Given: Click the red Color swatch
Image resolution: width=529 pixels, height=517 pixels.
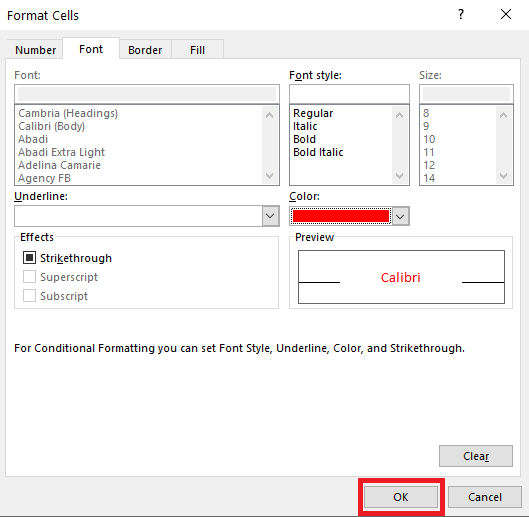Looking at the screenshot, I should [x=341, y=216].
